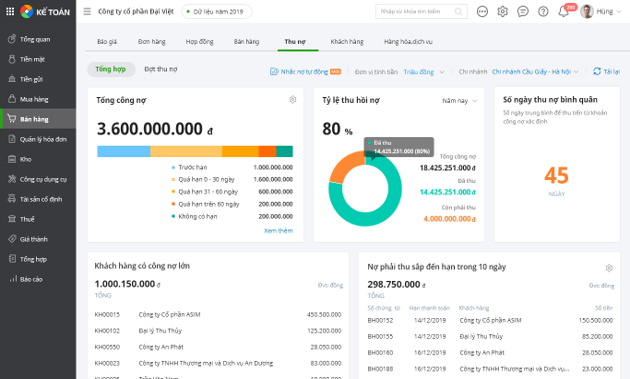Collapse sidebar with hamburger menu icon
Screen dimensions: 630x379
click(x=87, y=12)
